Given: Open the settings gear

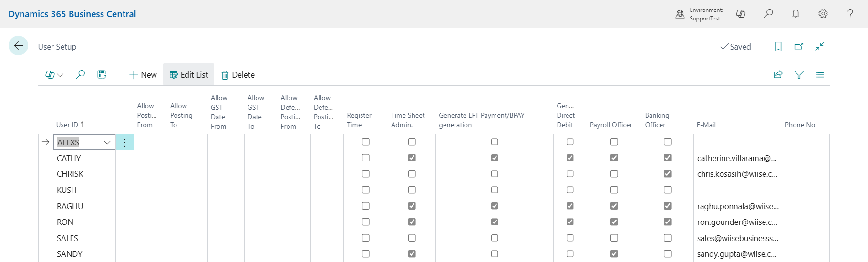Looking at the screenshot, I should (823, 14).
